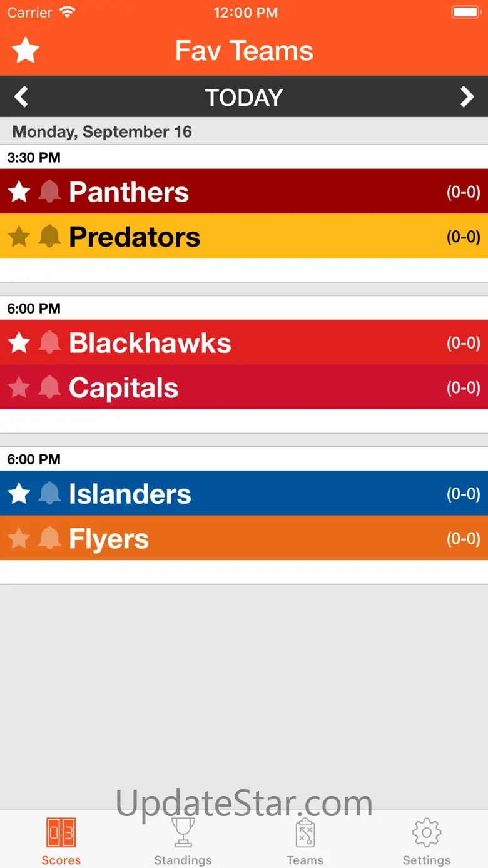Toggle favorite star for Predators
Screen dimensions: 488x868
[19, 237]
